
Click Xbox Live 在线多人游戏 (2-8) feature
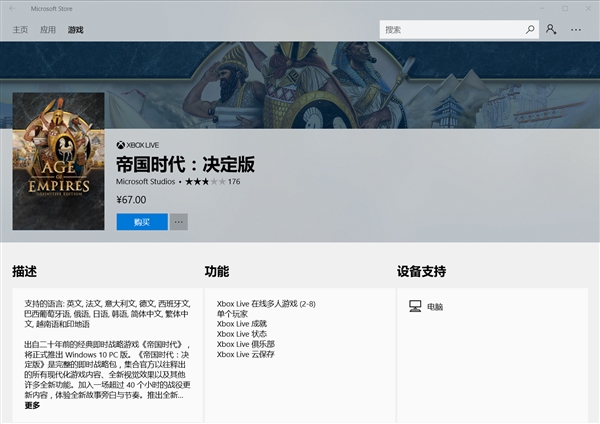tap(266, 304)
